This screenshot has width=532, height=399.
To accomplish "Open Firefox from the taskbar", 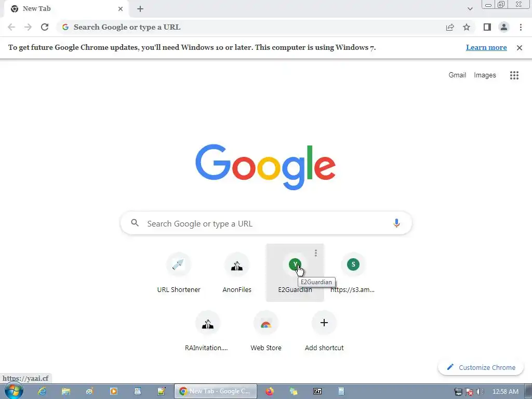I will (x=270, y=391).
